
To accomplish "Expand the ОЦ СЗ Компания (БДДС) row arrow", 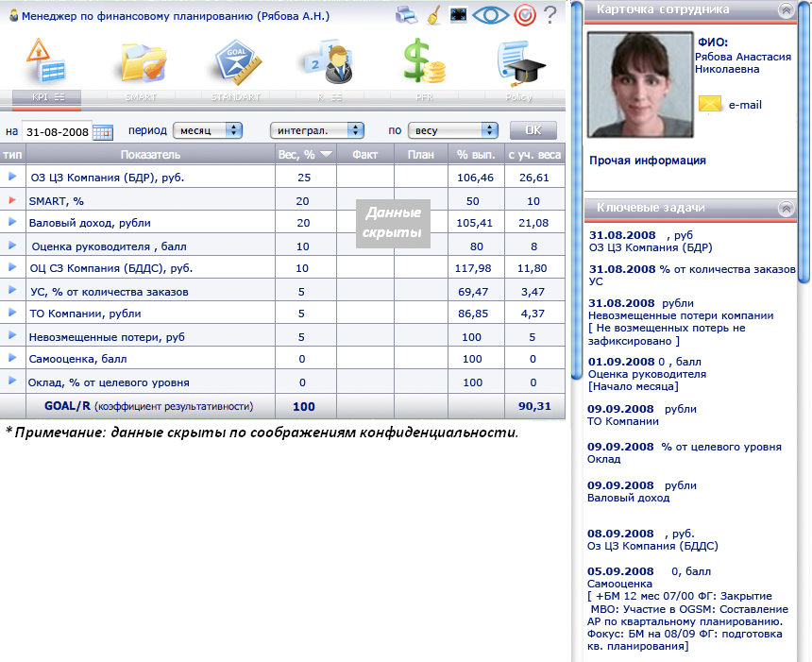I will (12, 266).
